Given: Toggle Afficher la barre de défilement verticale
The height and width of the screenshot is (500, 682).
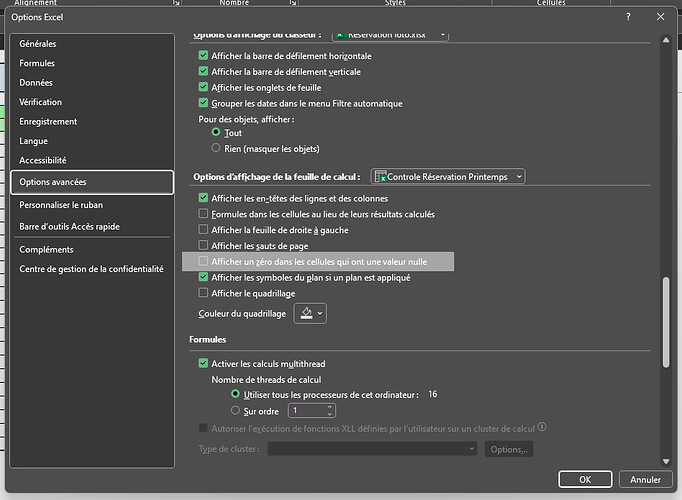Looking at the screenshot, I should pyautogui.click(x=203, y=71).
